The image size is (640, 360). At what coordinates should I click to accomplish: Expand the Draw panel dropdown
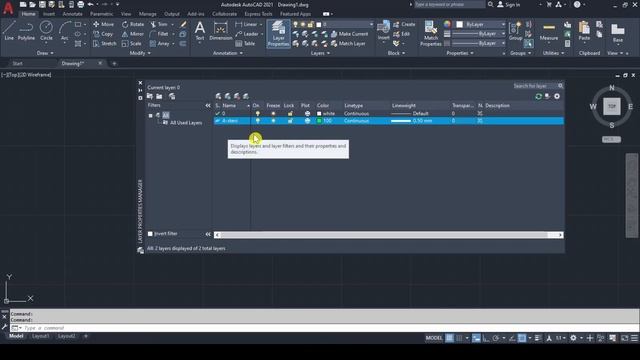click(x=45, y=53)
